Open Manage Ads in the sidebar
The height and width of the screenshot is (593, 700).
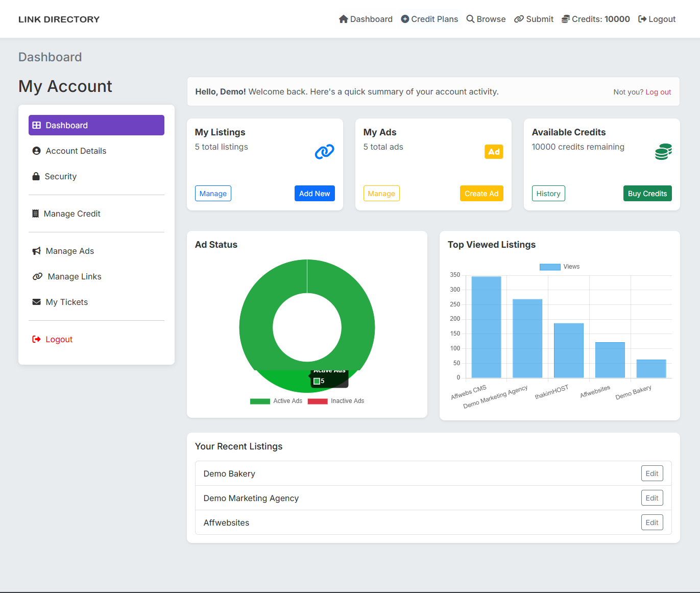96,251
